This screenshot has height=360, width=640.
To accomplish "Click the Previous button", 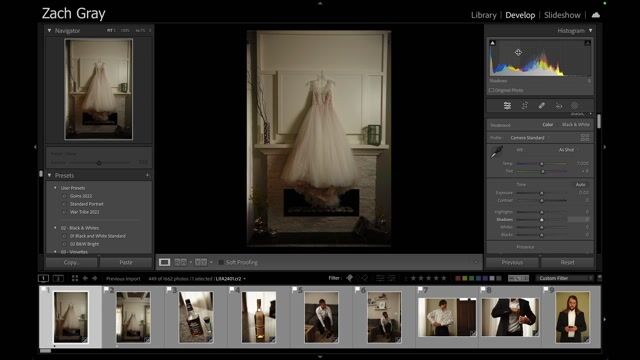I will [512, 262].
